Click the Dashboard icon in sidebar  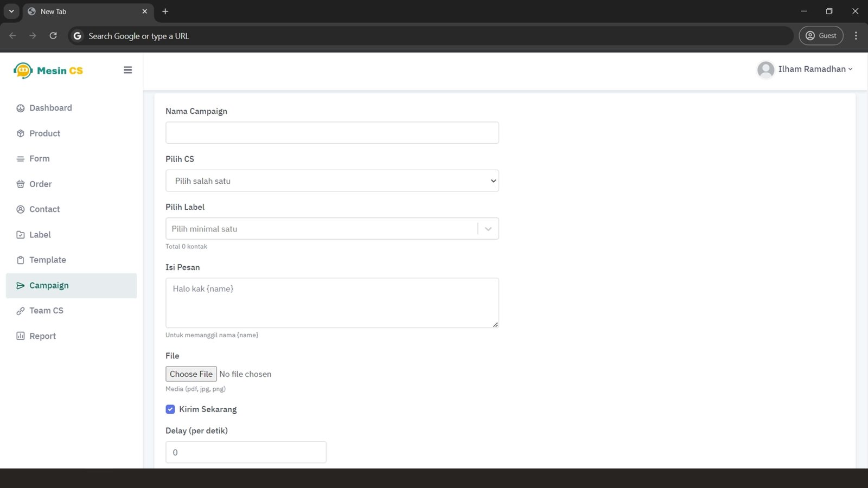click(21, 108)
